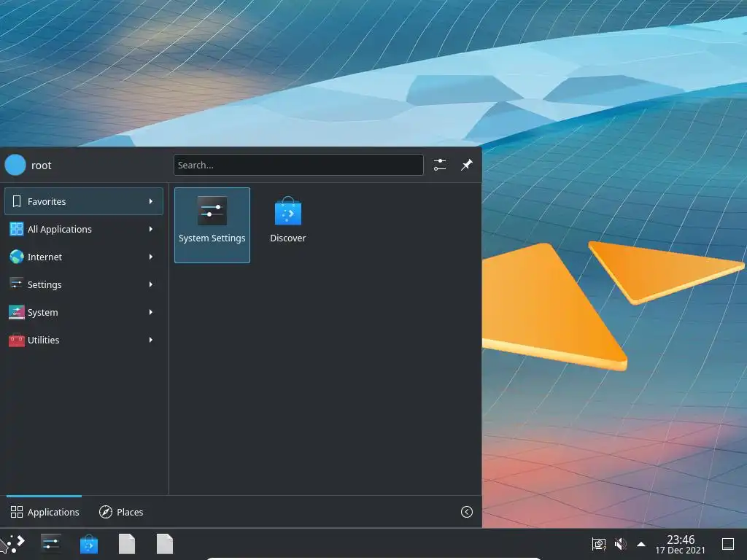Open System Settings from the taskbar

coord(50,544)
